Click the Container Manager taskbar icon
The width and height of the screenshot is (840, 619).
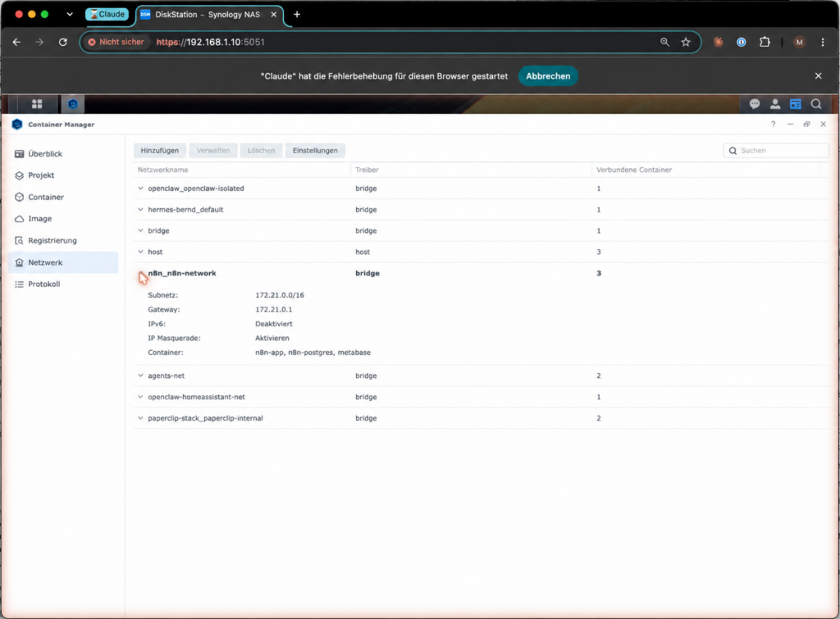pyautogui.click(x=73, y=104)
